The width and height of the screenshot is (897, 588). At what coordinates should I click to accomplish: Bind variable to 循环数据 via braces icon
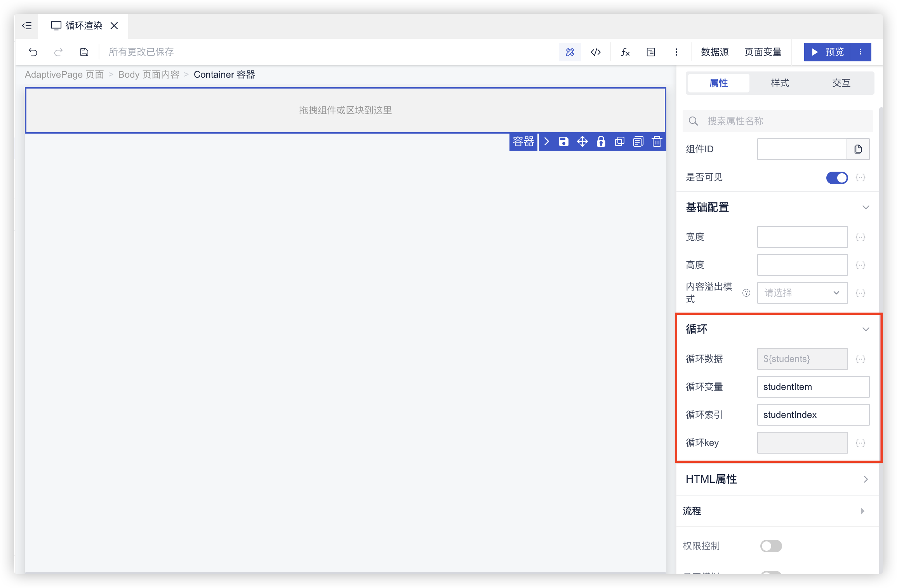[860, 359]
